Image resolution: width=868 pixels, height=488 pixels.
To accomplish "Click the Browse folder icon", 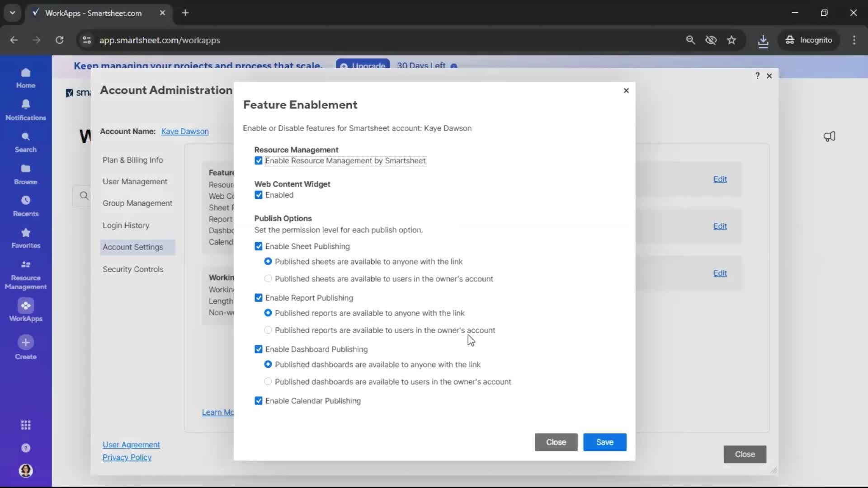I will (26, 169).
